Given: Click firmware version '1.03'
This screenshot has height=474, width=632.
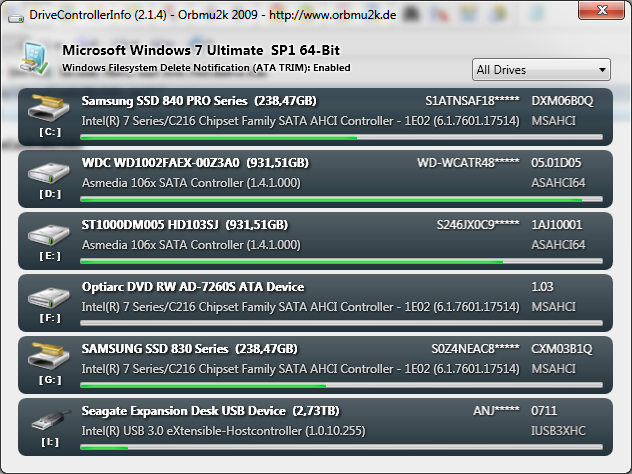Looking at the screenshot, I should pos(542,287).
